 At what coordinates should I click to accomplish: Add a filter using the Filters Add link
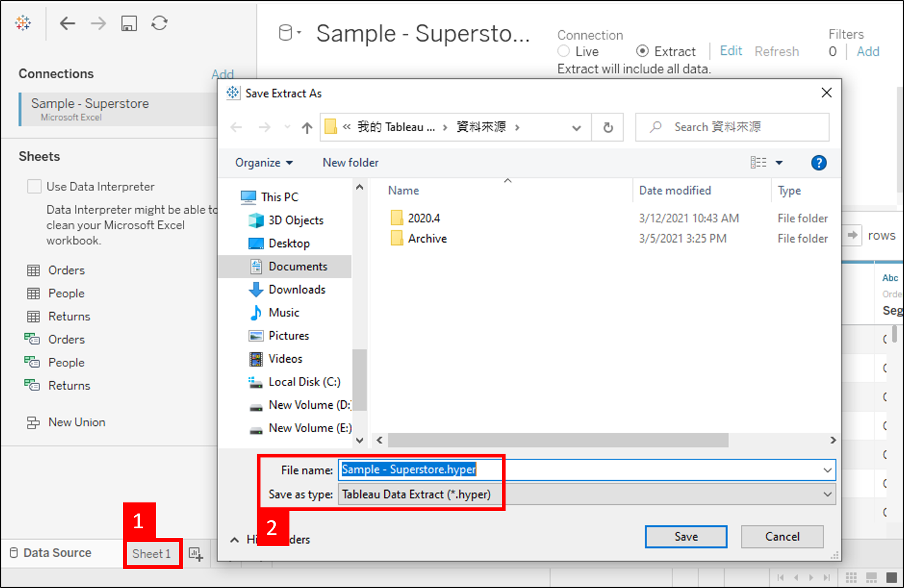point(868,52)
